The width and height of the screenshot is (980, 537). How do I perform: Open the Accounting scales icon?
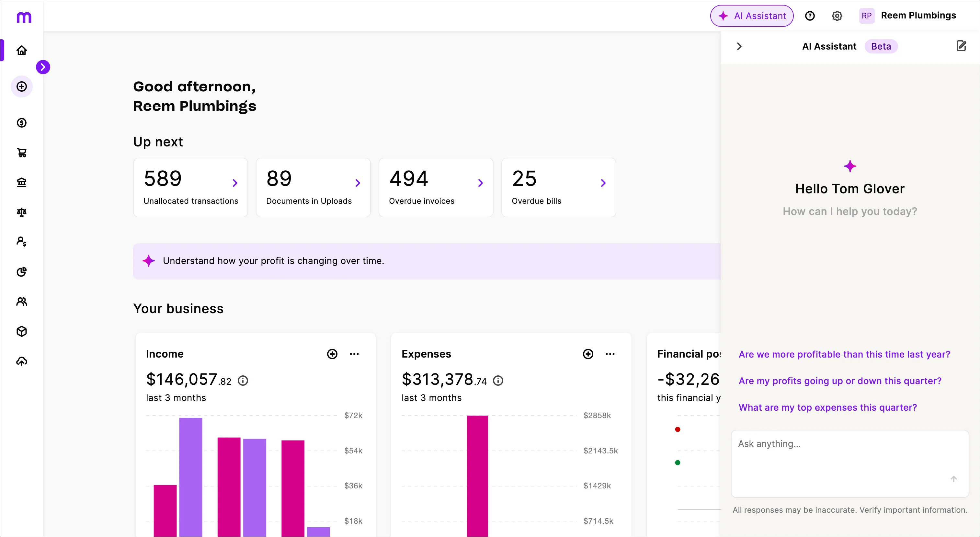[22, 212]
